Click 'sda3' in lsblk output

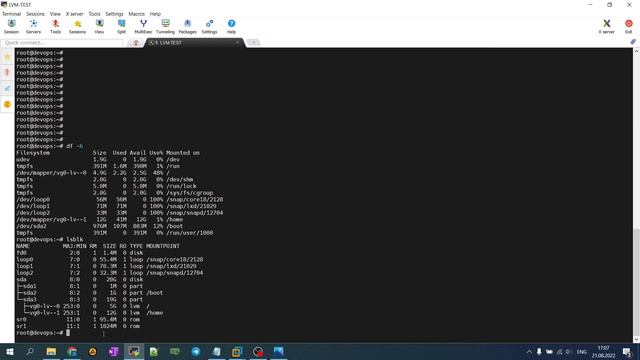point(29,300)
